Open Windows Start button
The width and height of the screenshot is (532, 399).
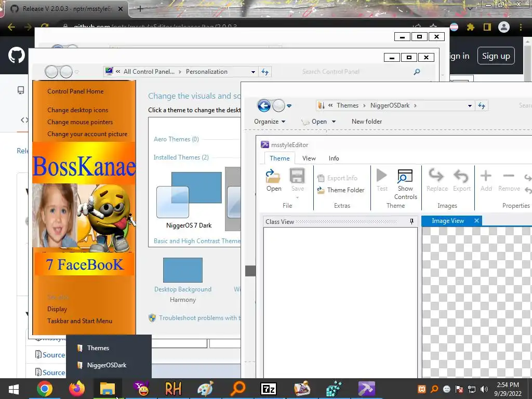(14, 389)
